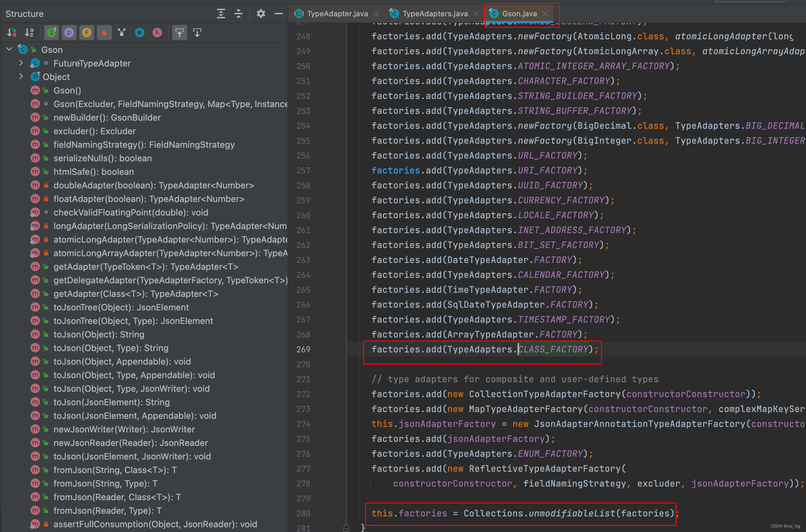
Task: Click TIMESTAMP_FACTORY on line 267
Action: click(x=564, y=319)
